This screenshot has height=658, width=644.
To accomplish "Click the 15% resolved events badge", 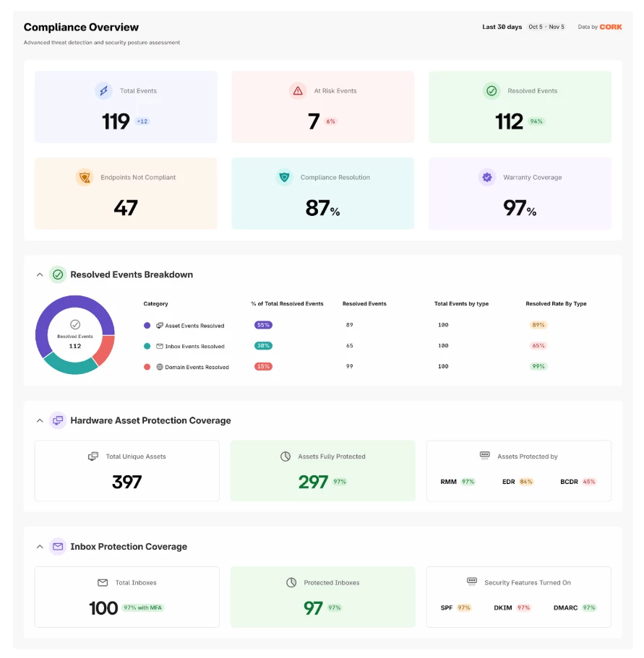I will click(x=263, y=366).
